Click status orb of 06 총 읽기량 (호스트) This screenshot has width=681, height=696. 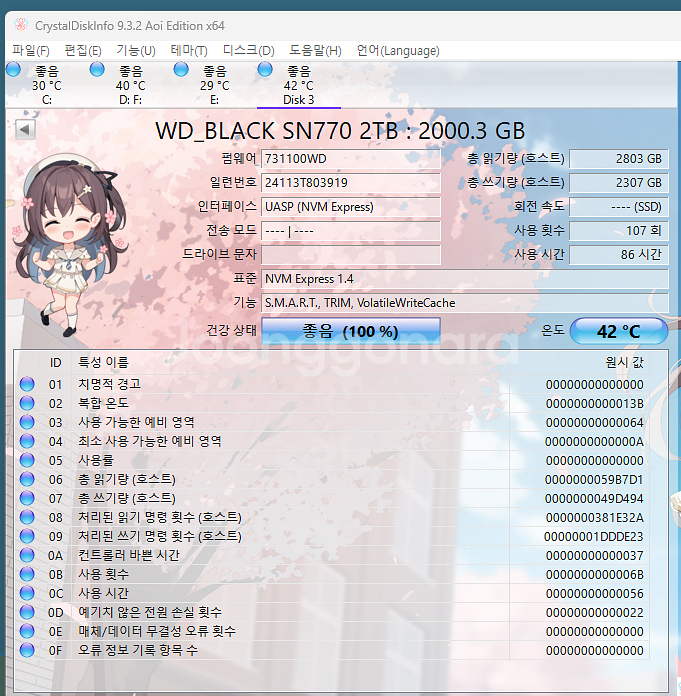(27, 479)
